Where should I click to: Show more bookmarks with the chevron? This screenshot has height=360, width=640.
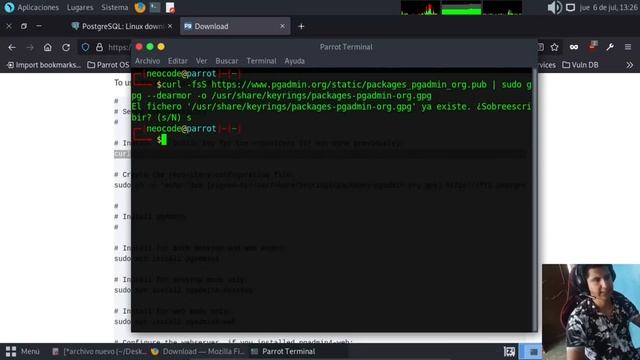click(x=630, y=65)
